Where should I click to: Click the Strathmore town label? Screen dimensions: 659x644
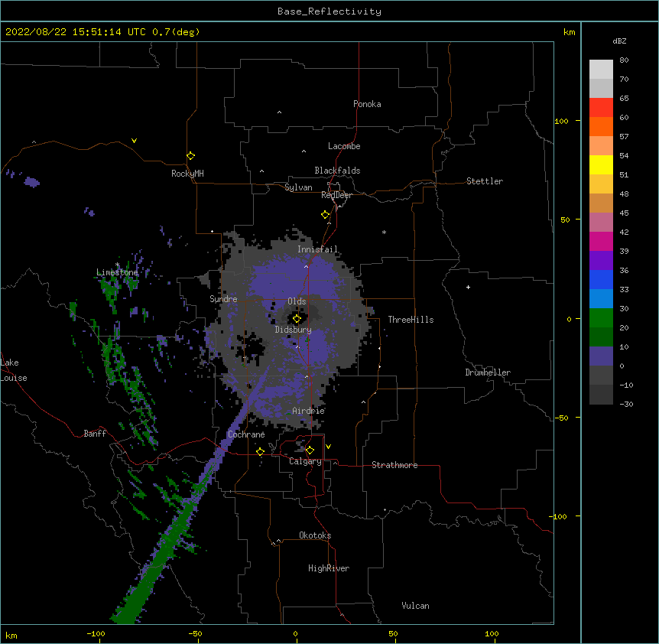(x=394, y=465)
